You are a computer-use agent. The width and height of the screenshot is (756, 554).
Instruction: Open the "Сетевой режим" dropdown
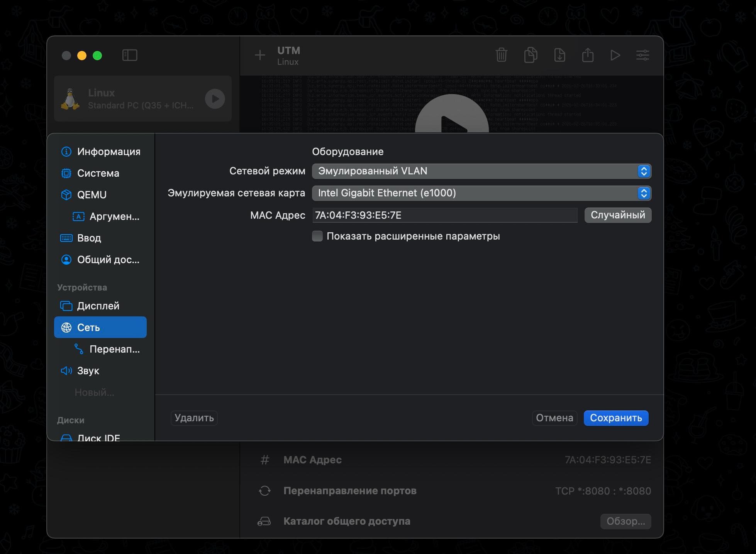(x=481, y=171)
